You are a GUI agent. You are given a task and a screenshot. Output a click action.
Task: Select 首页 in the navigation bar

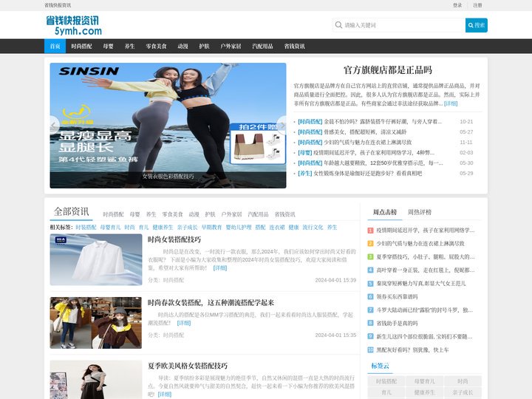pyautogui.click(x=55, y=46)
